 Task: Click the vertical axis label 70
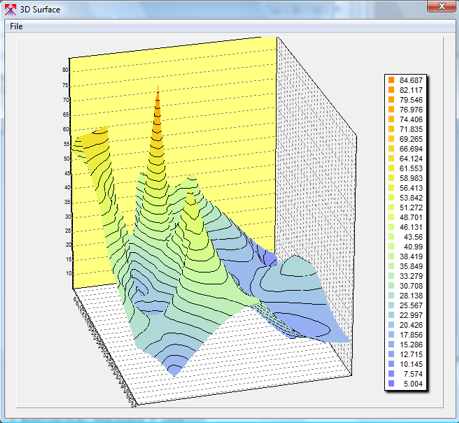pos(66,100)
